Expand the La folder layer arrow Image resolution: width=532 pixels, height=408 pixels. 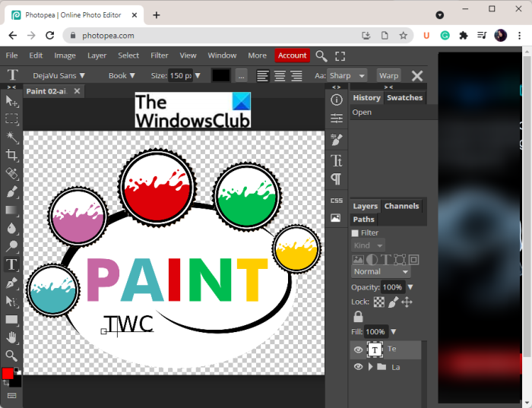pyautogui.click(x=371, y=367)
